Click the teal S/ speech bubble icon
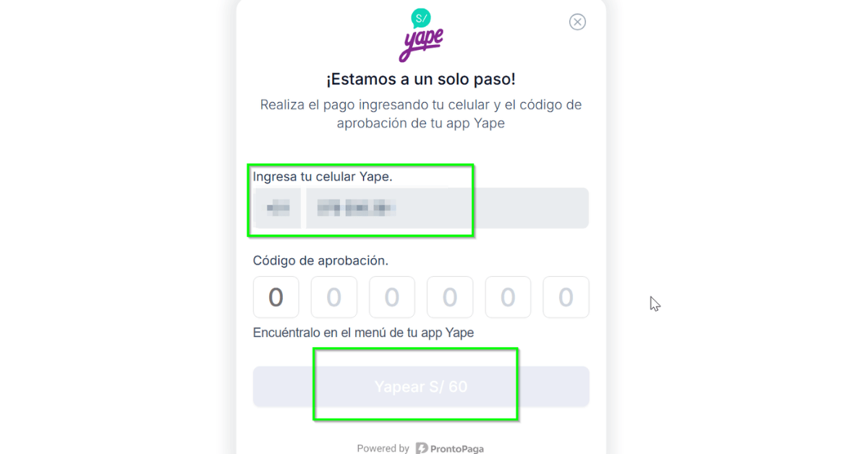The width and height of the screenshot is (868, 454). point(420,19)
